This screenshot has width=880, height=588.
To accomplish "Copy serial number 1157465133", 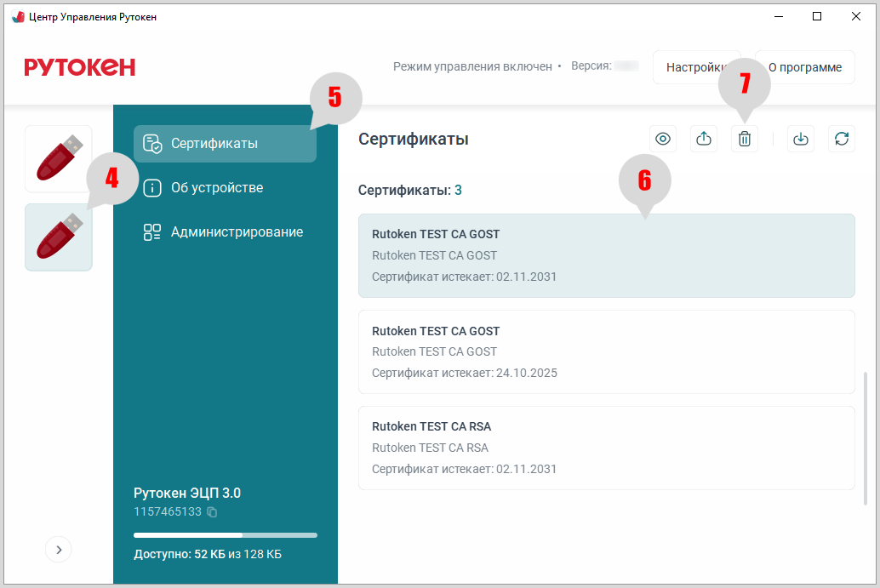I will click(x=213, y=512).
